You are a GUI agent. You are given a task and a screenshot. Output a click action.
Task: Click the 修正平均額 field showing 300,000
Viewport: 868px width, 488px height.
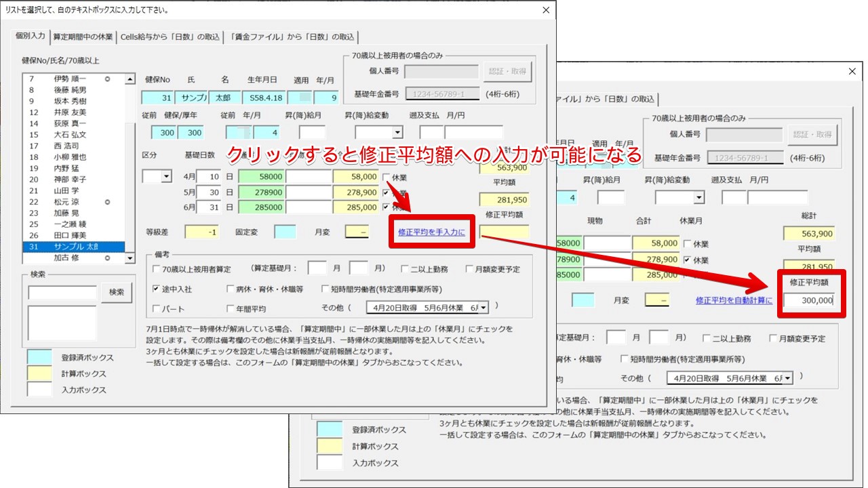click(809, 301)
